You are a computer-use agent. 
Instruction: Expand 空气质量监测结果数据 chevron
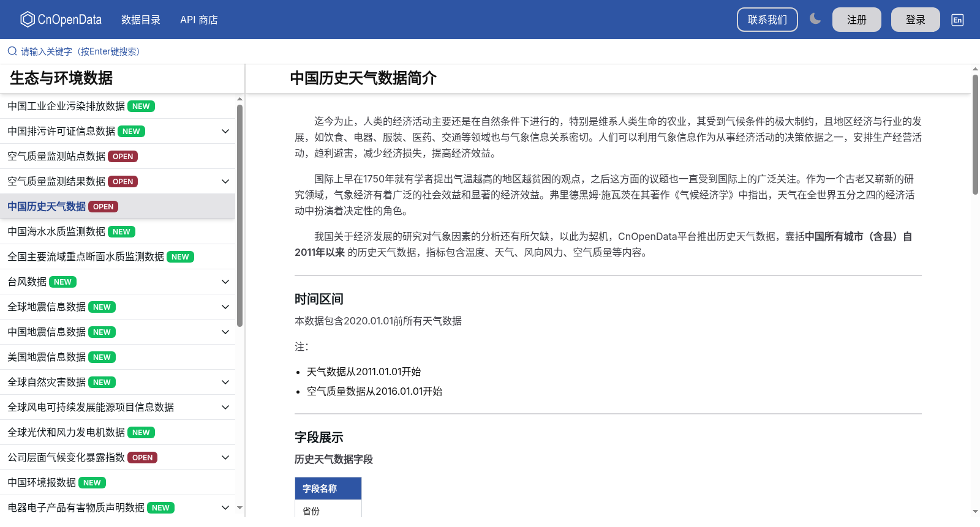coord(225,181)
